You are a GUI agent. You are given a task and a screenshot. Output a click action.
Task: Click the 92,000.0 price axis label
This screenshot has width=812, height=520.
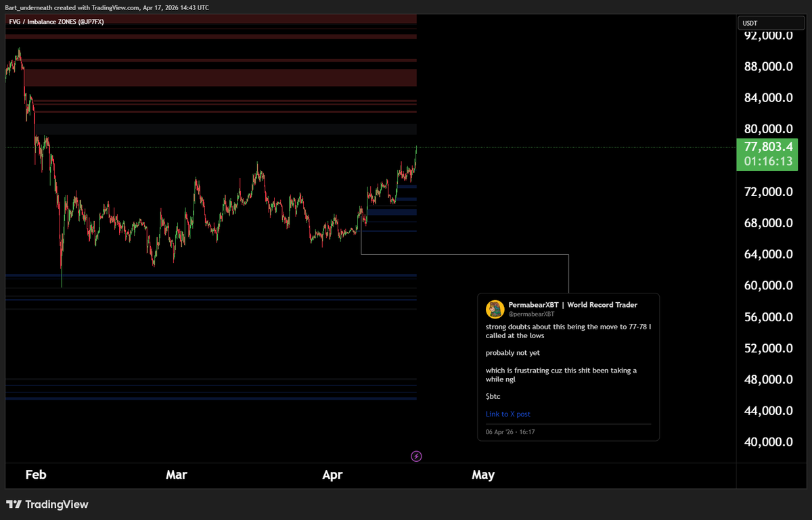(768, 36)
